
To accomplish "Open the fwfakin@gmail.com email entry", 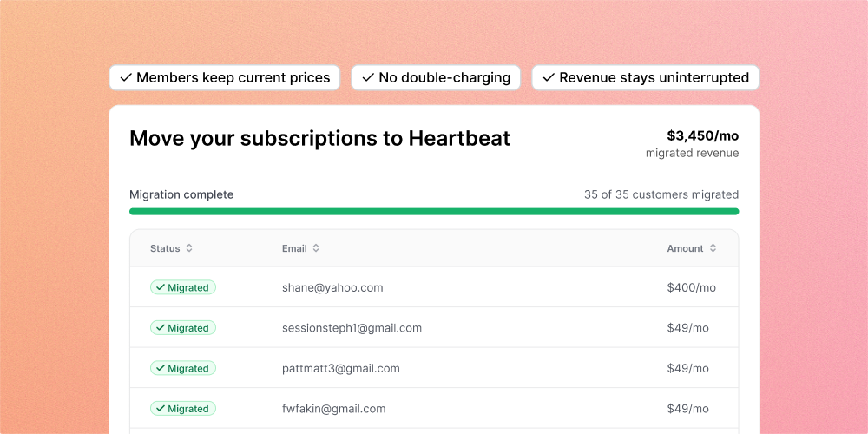I will pyautogui.click(x=333, y=409).
